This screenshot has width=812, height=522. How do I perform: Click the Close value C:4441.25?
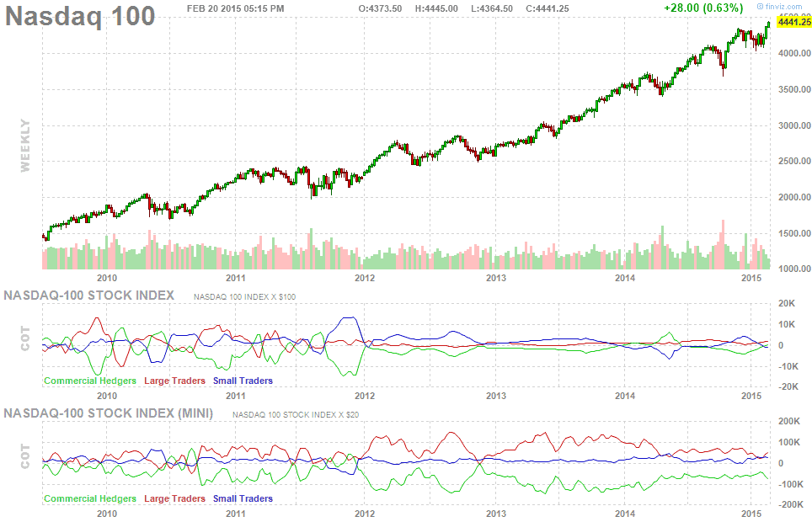[x=547, y=8]
